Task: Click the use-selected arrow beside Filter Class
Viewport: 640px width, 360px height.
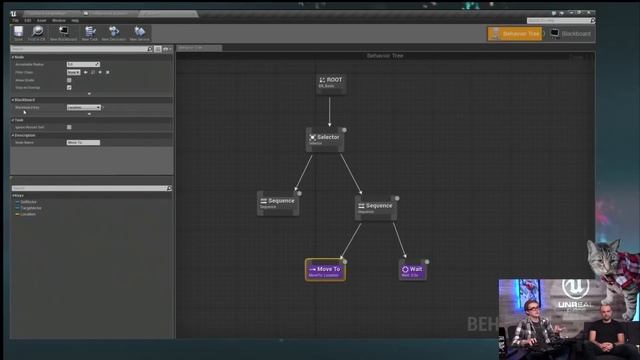Action: [x=86, y=72]
